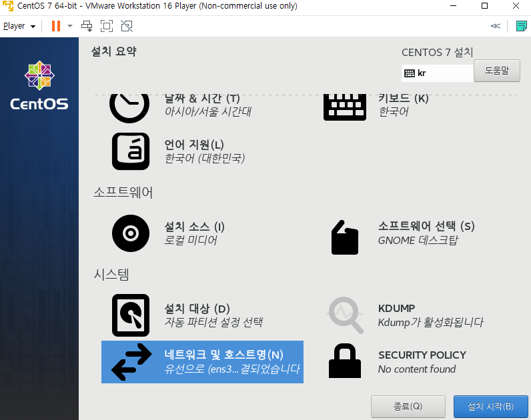The image size is (531, 420).
Task: Maximize the VMware Player window
Action: 484,6
